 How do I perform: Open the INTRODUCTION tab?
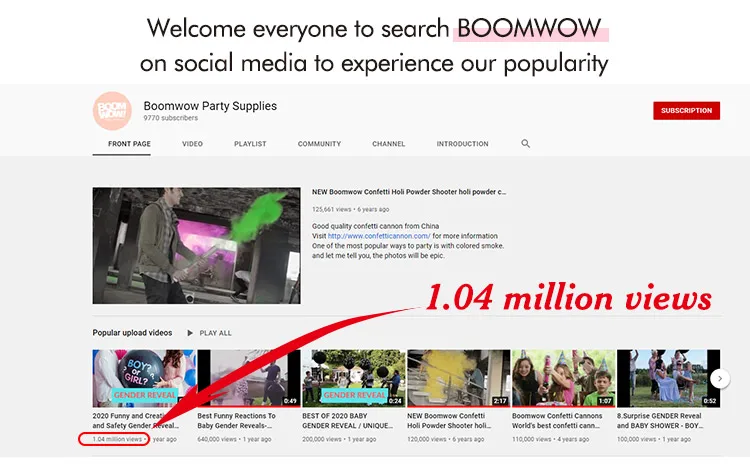click(x=462, y=144)
